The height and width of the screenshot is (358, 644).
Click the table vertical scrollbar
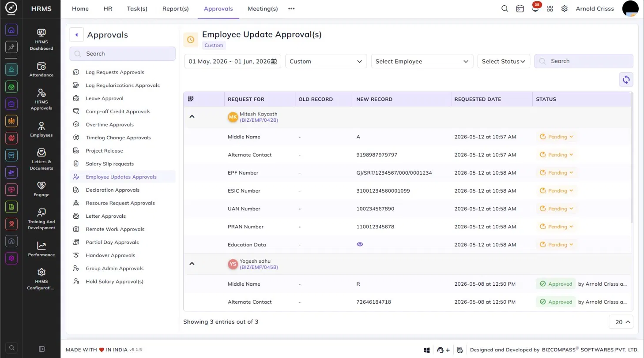coord(632,157)
